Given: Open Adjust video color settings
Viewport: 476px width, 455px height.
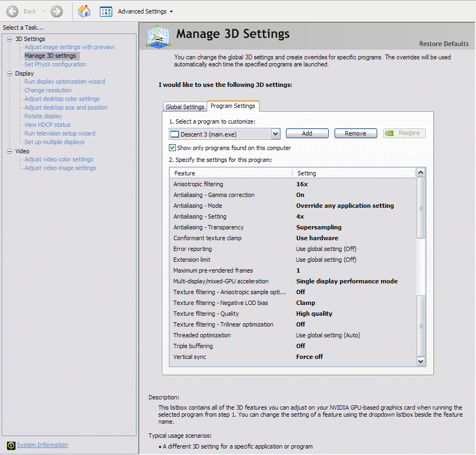Looking at the screenshot, I should coord(59,159).
